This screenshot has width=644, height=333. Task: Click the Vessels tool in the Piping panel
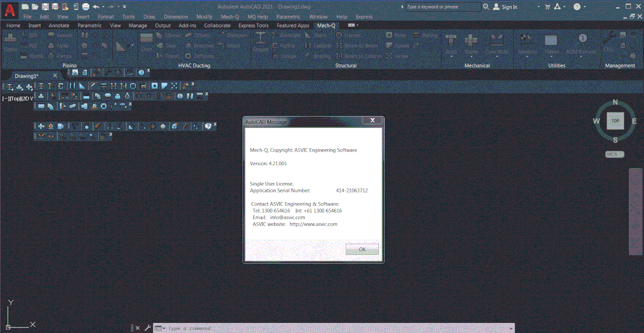60,35
